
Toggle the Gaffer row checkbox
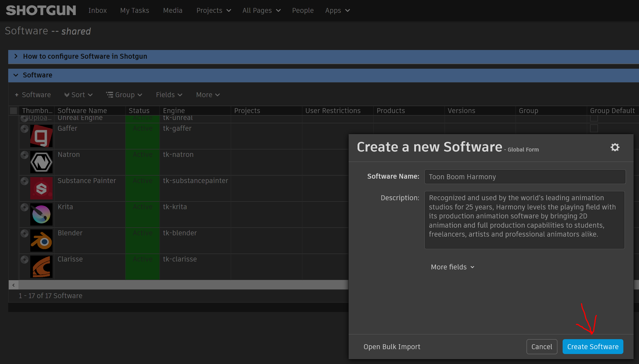15,129
